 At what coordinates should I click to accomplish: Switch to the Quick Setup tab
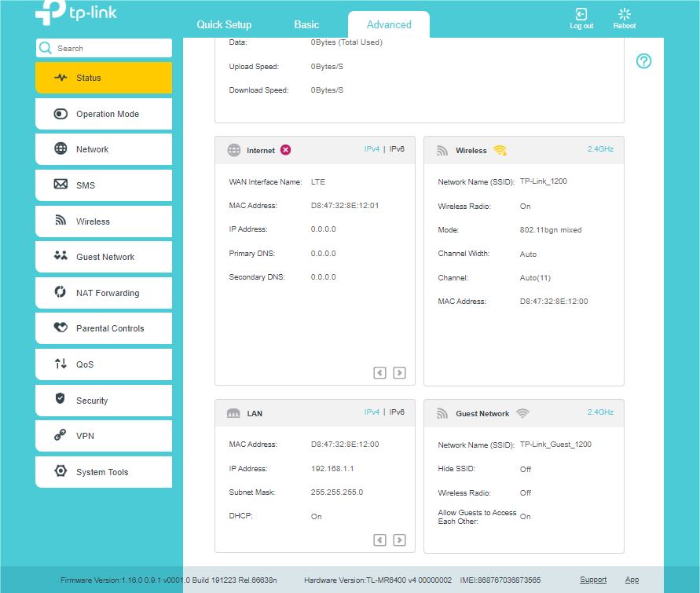point(224,24)
